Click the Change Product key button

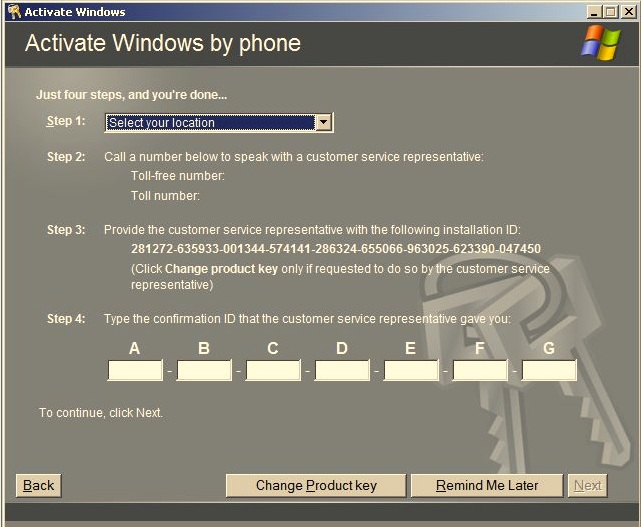coord(316,486)
